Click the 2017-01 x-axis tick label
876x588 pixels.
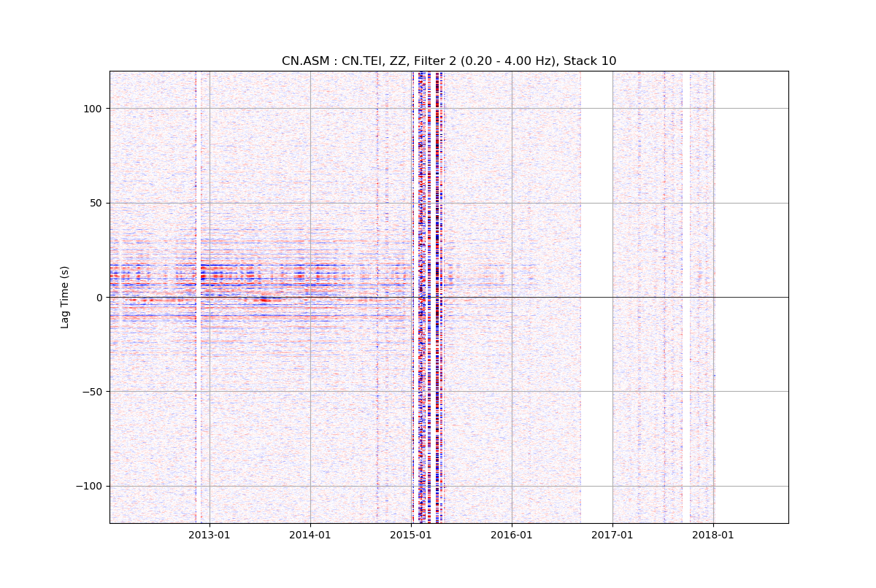[x=612, y=535]
